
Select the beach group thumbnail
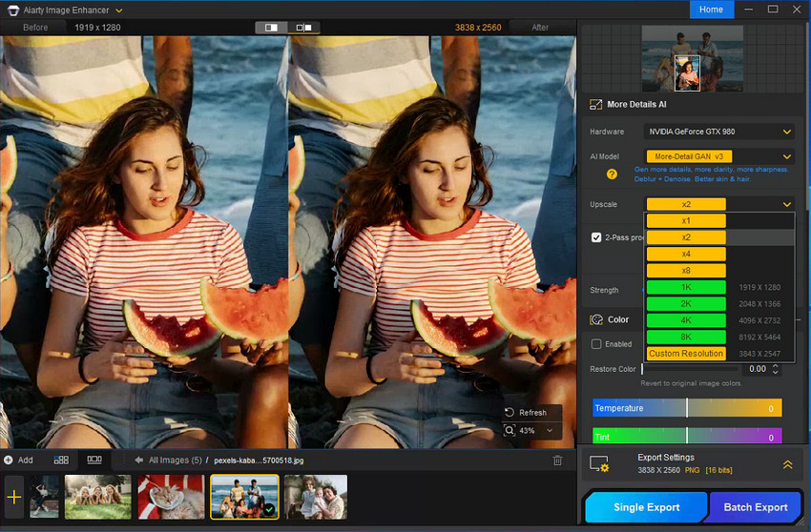[244, 498]
